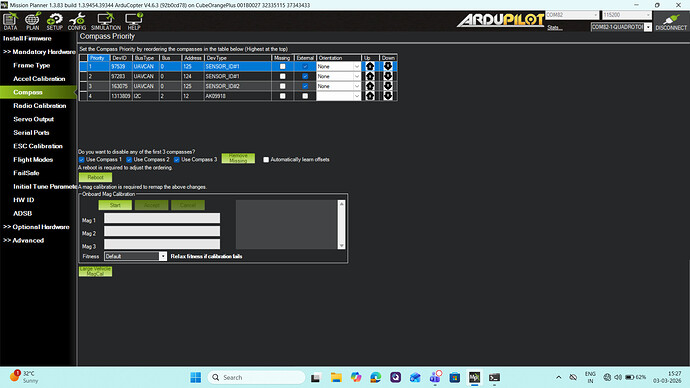690x388 pixels.
Task: Click the DISCONNECT plug icon
Action: 671,21
